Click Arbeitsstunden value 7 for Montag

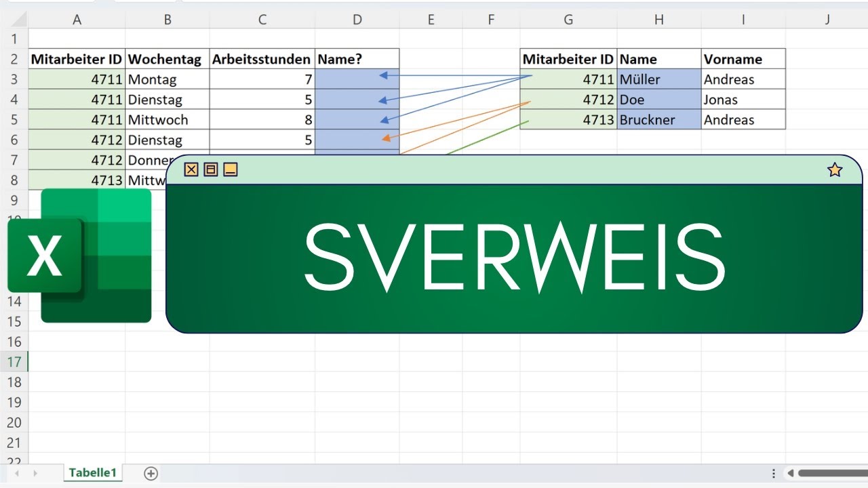[x=262, y=79]
